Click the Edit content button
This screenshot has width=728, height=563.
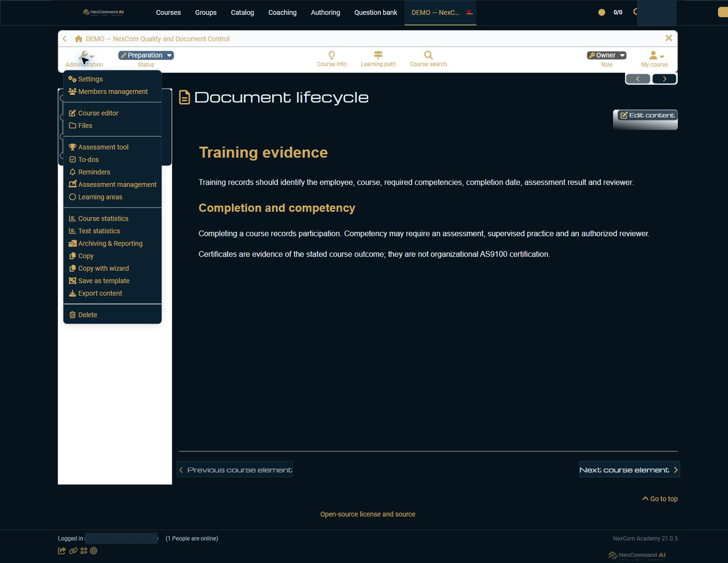point(647,115)
